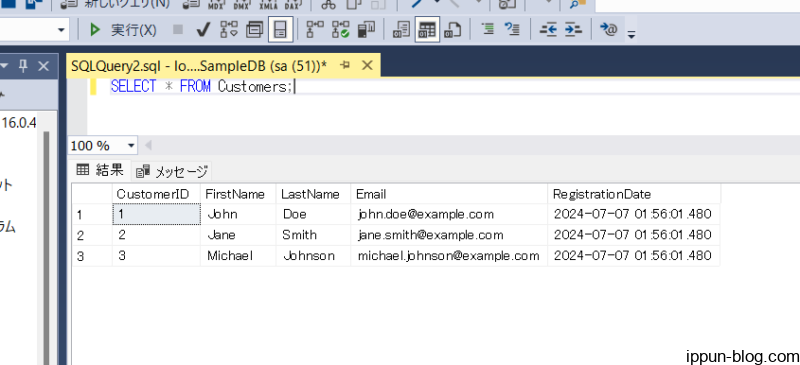The height and width of the screenshot is (365, 800).
Task: Click RegistrationDate cell in Michael's row
Action: (x=634, y=256)
